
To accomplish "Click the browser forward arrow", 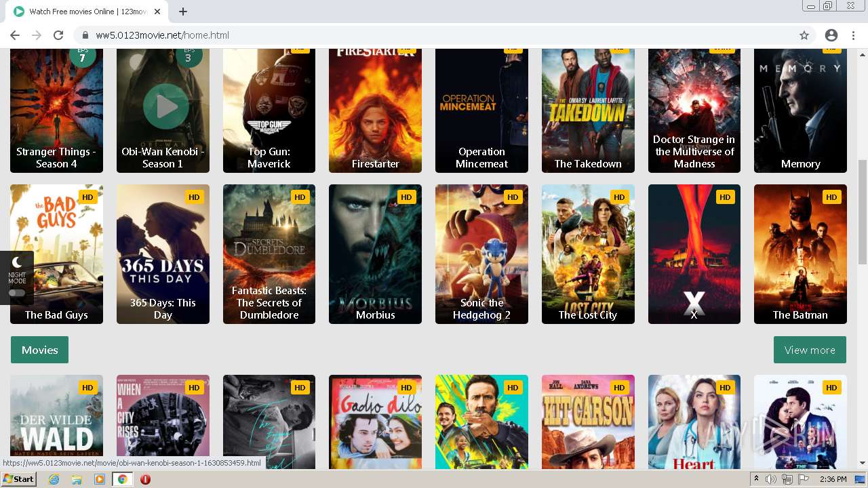I will point(37,35).
